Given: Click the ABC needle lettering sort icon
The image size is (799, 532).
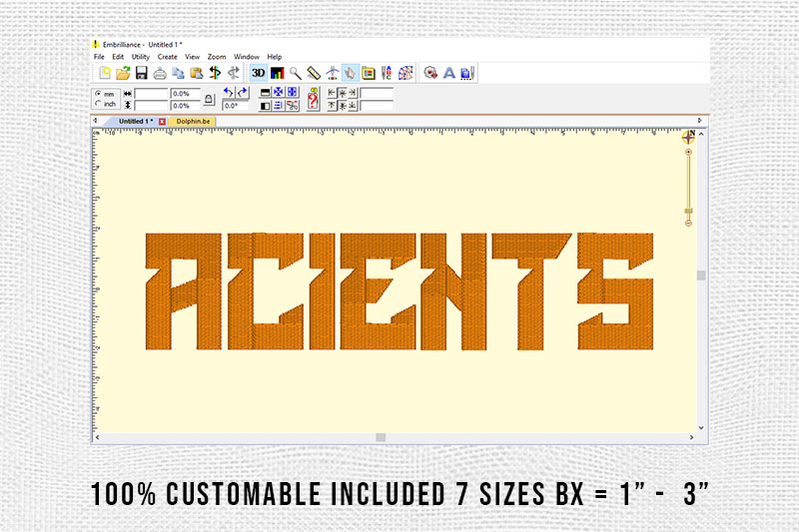Looking at the screenshot, I should point(387,73).
